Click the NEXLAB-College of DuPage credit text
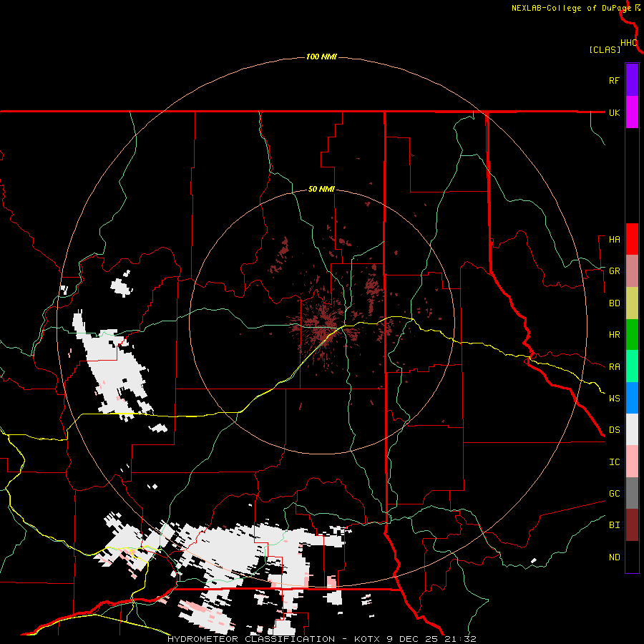Screen dimensions: 644x644 point(571,8)
